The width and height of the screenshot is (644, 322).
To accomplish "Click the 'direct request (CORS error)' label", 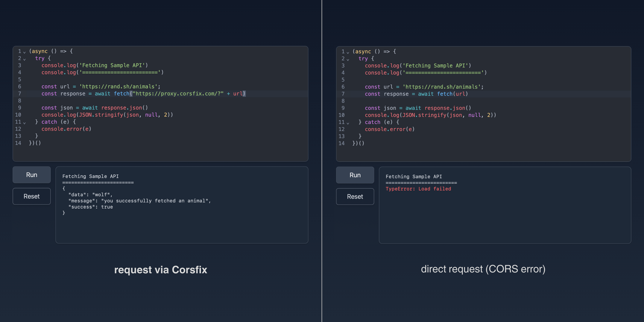I will coord(483,269).
